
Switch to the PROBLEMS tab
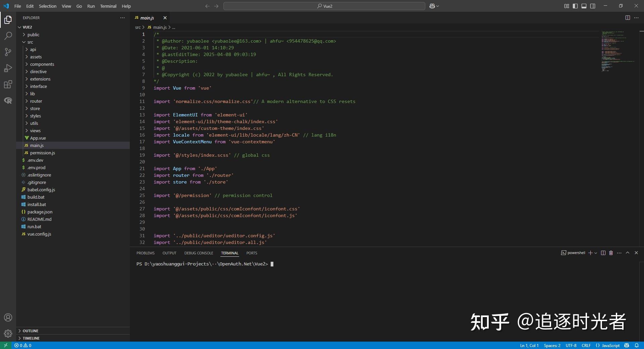[x=145, y=253]
